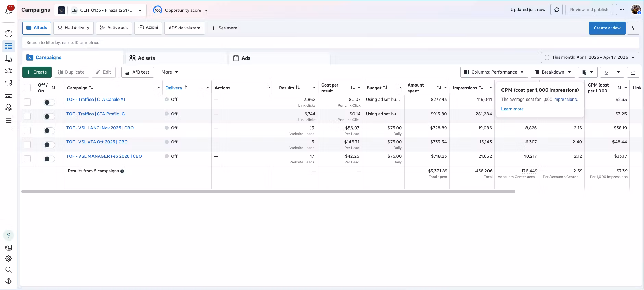
Task: Open the impressions link in CPM tooltip
Action: pyautogui.click(x=565, y=100)
